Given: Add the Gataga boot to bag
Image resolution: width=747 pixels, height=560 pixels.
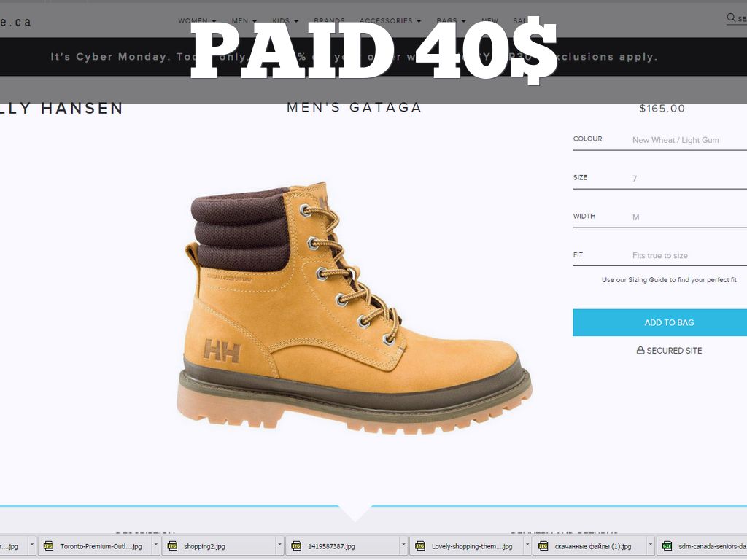Looking at the screenshot, I should tap(659, 322).
